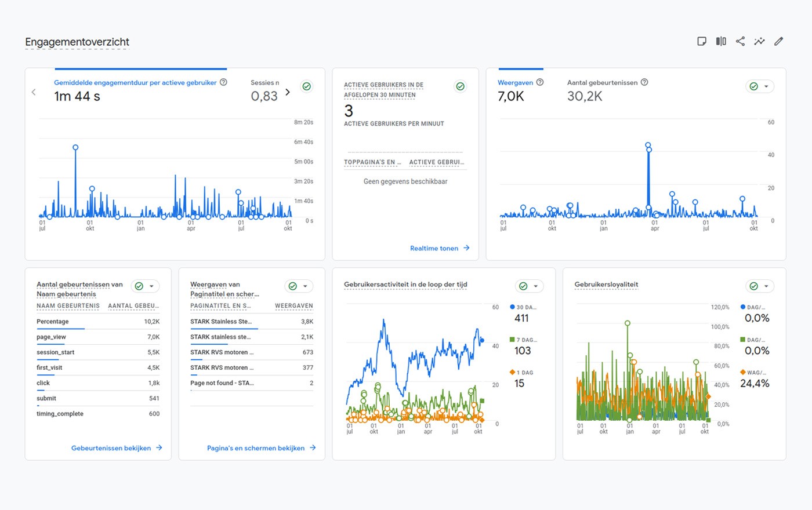Open help icon next to Weergaven
The height and width of the screenshot is (510, 812).
point(540,82)
